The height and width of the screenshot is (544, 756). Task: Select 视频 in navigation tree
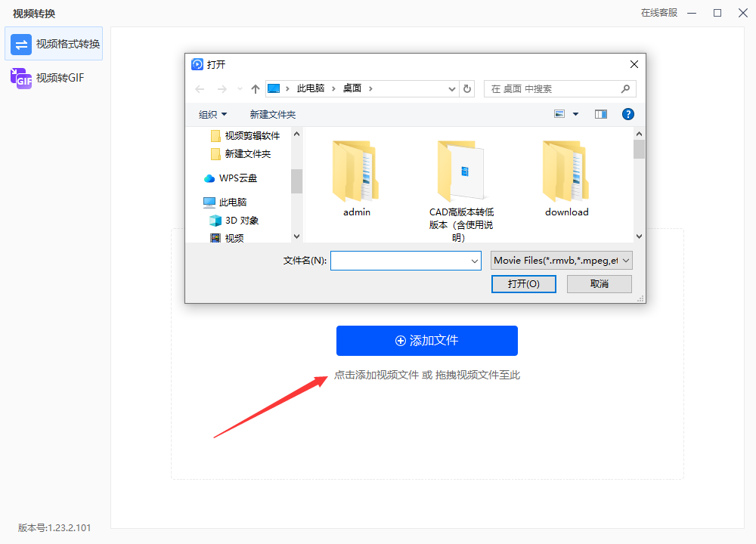point(227,238)
